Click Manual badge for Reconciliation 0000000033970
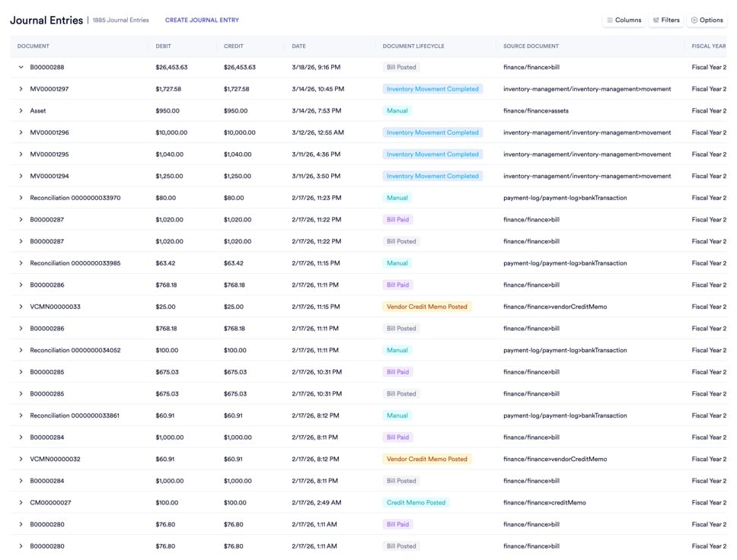The width and height of the screenshot is (737, 560). pyautogui.click(x=397, y=198)
